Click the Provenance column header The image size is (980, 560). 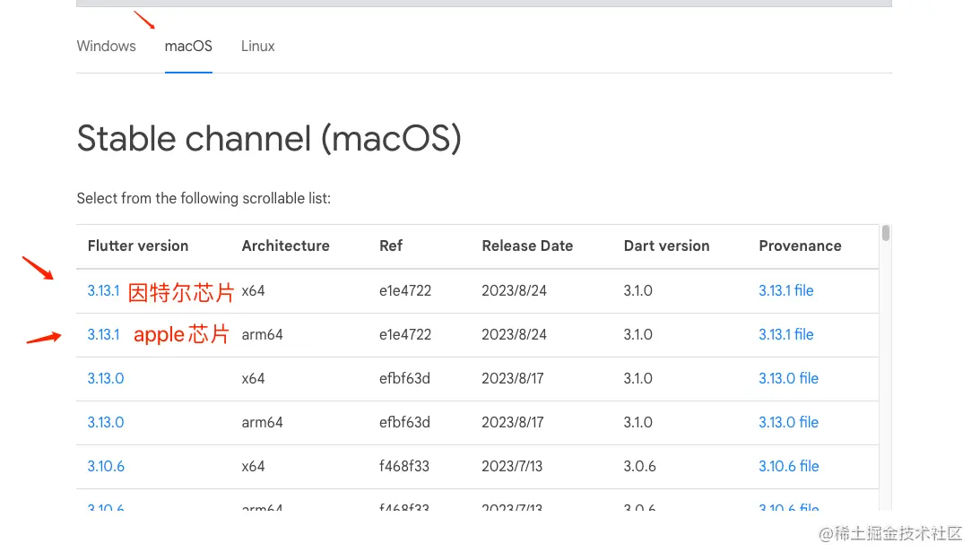[800, 246]
